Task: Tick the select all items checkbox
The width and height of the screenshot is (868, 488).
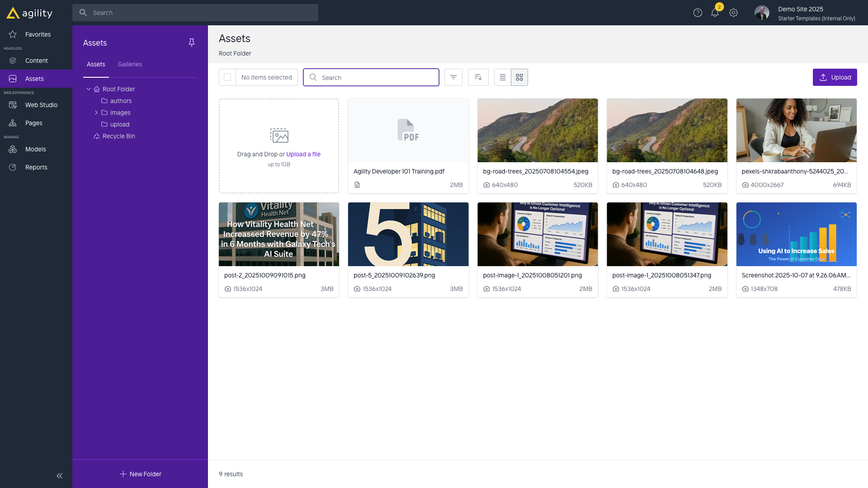Action: 227,77
